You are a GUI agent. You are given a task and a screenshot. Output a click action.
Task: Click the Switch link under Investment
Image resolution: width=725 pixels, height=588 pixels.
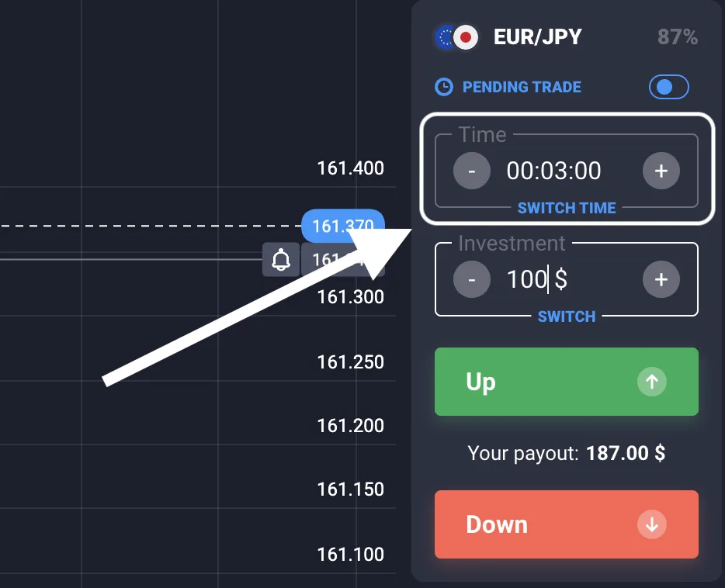click(567, 316)
